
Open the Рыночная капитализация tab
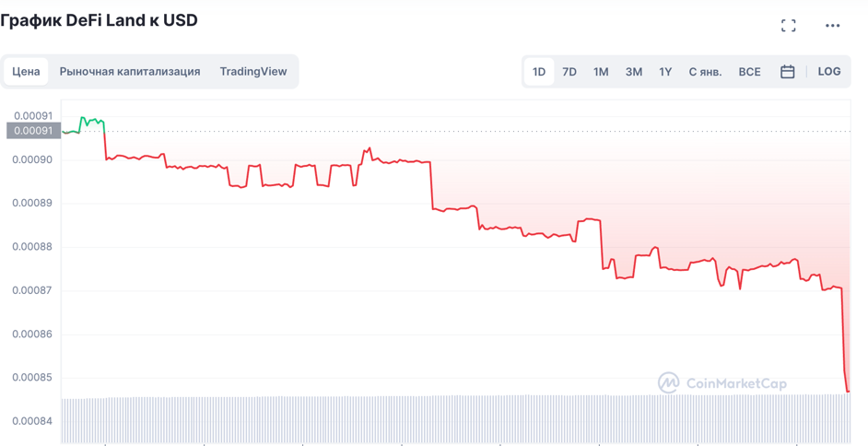[130, 72]
